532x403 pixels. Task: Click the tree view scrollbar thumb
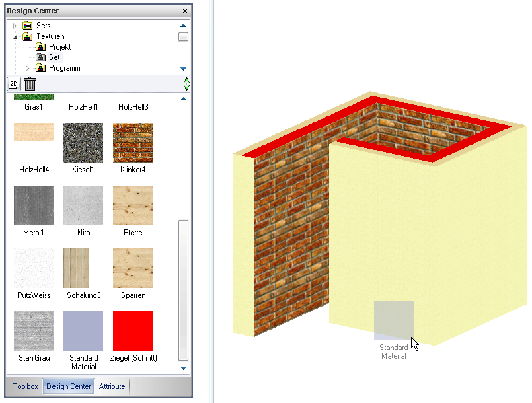(x=183, y=36)
